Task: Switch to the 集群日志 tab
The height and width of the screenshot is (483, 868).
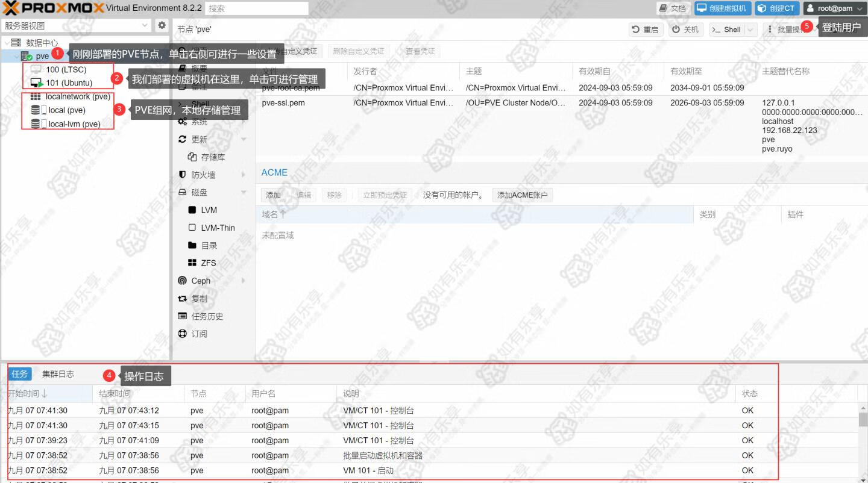Action: 58,374
